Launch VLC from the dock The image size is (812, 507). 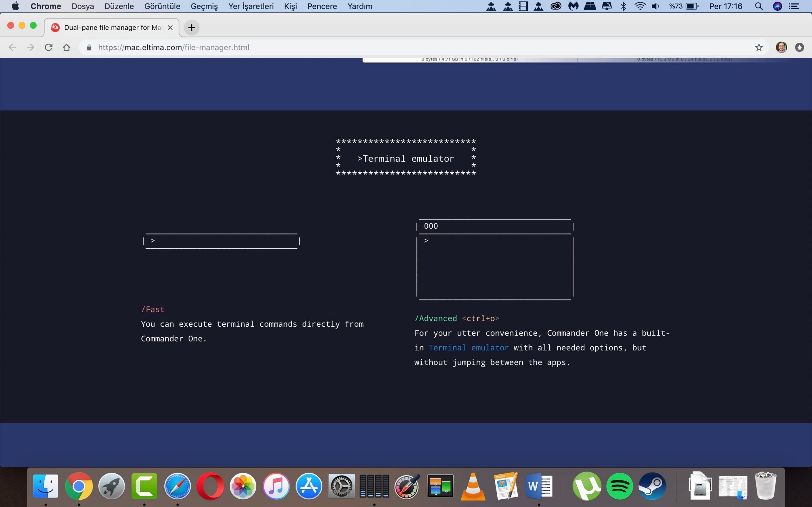473,486
